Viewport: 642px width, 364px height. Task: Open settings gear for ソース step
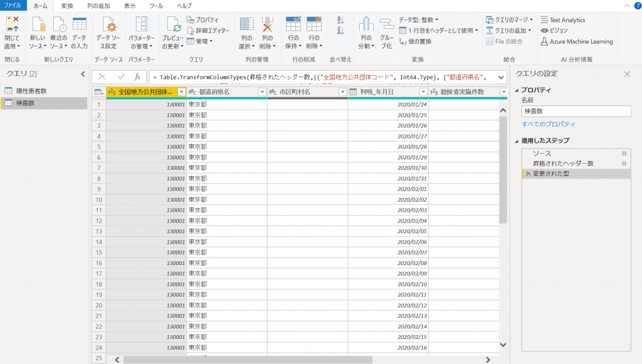tap(624, 153)
